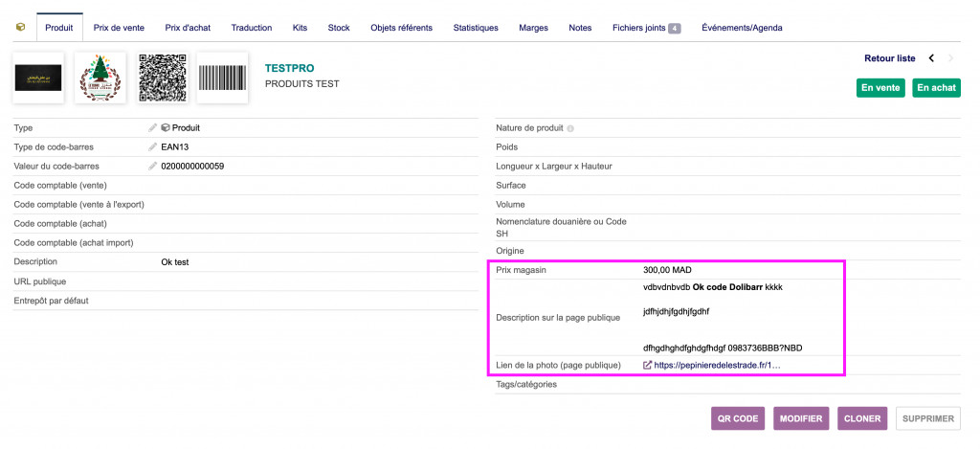The width and height of the screenshot is (980, 449).
Task: Click the product cube icon before tabs
Action: tap(21, 28)
